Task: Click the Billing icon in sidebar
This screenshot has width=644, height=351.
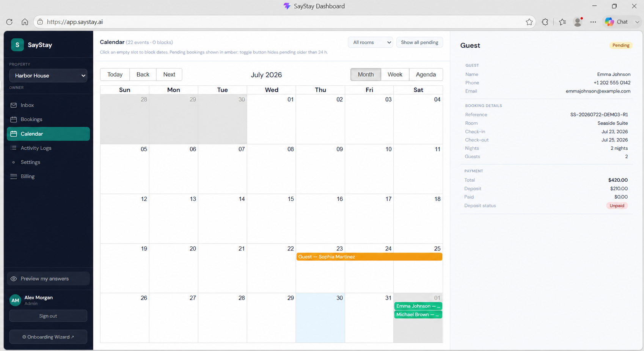Action: pos(14,176)
